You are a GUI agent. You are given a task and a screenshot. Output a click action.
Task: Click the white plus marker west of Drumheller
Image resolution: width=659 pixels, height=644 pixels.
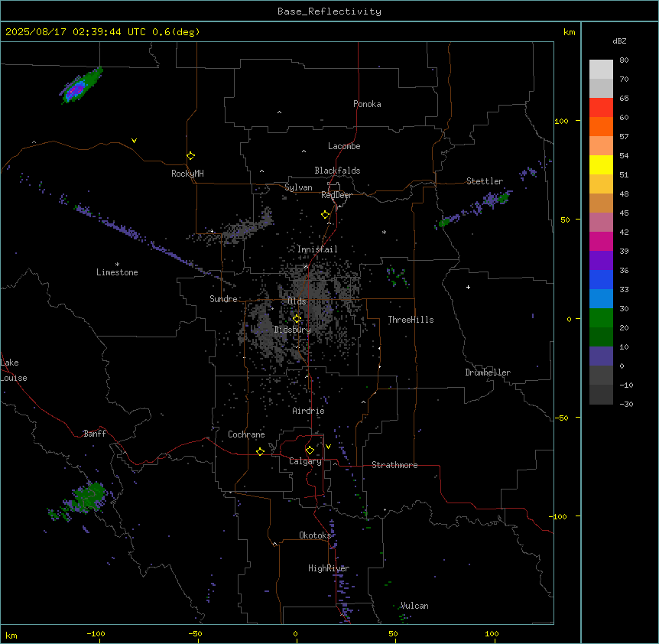coord(468,287)
